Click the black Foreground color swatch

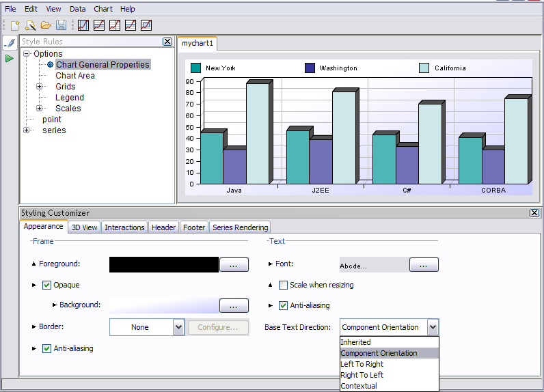pyautogui.click(x=164, y=264)
